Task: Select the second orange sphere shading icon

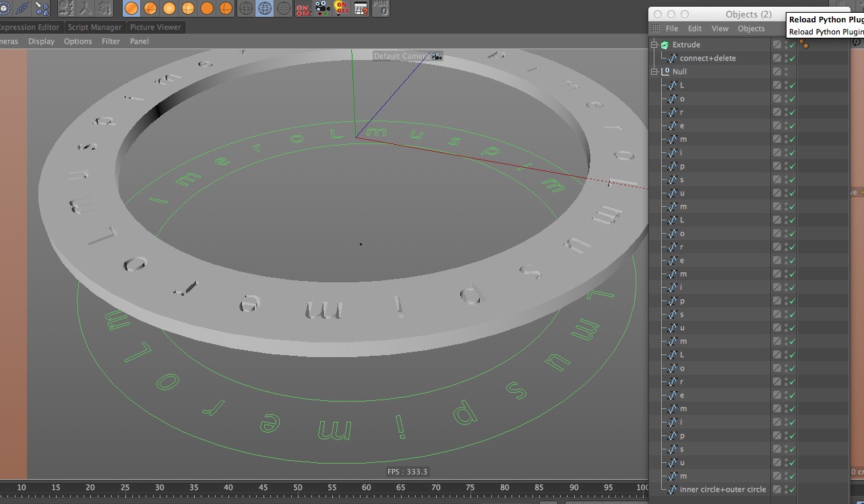Action: pyautogui.click(x=150, y=8)
